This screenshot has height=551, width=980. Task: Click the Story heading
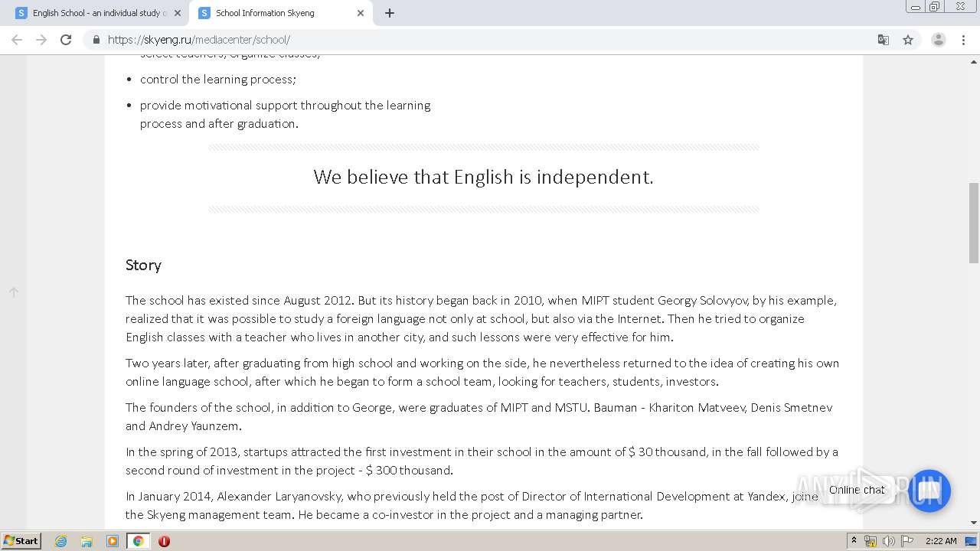(143, 265)
